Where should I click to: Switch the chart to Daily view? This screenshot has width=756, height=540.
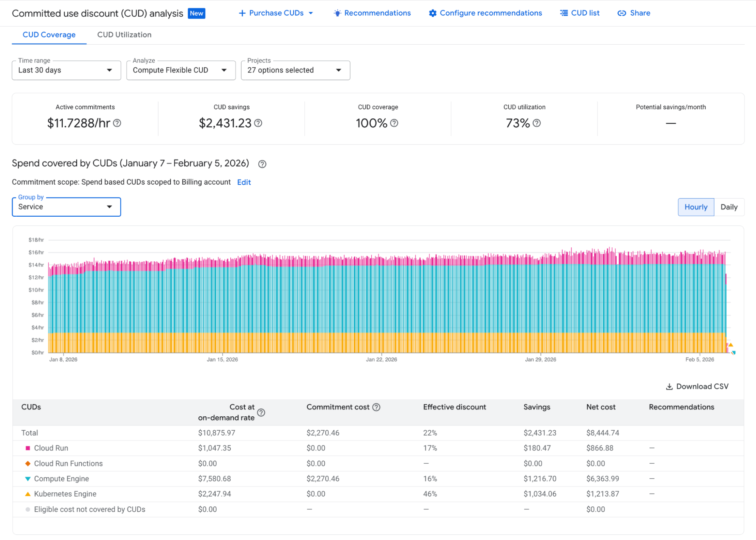point(728,207)
